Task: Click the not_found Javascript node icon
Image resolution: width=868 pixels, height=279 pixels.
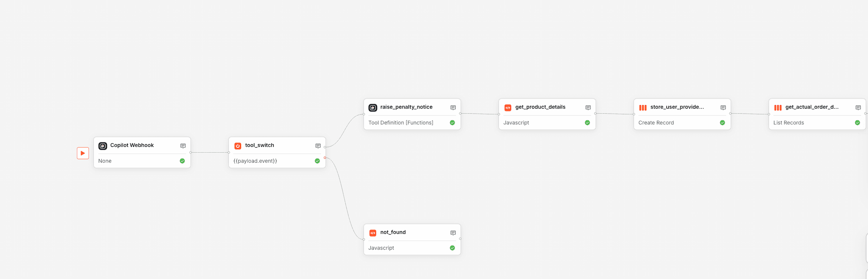Action: click(x=373, y=233)
